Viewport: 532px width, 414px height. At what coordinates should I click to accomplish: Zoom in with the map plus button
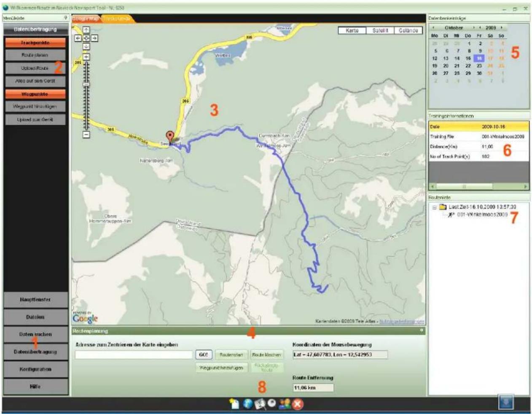point(86,56)
